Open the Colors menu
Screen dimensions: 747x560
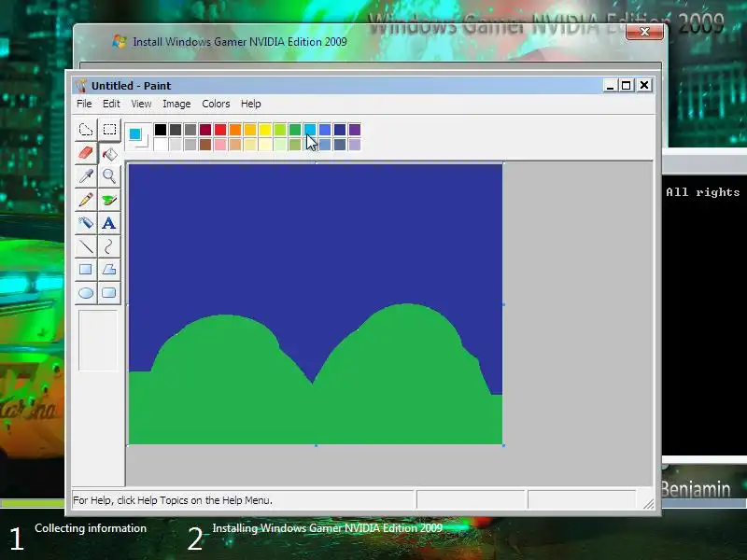pyautogui.click(x=216, y=104)
